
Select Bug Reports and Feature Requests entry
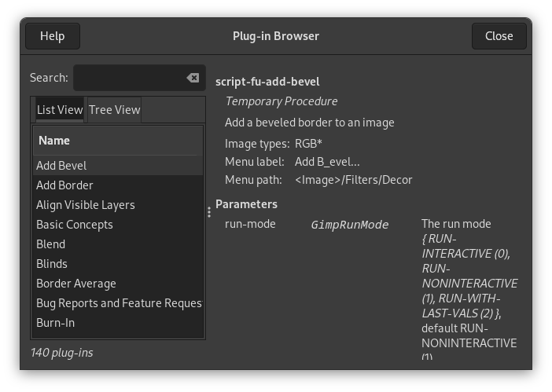(118, 303)
